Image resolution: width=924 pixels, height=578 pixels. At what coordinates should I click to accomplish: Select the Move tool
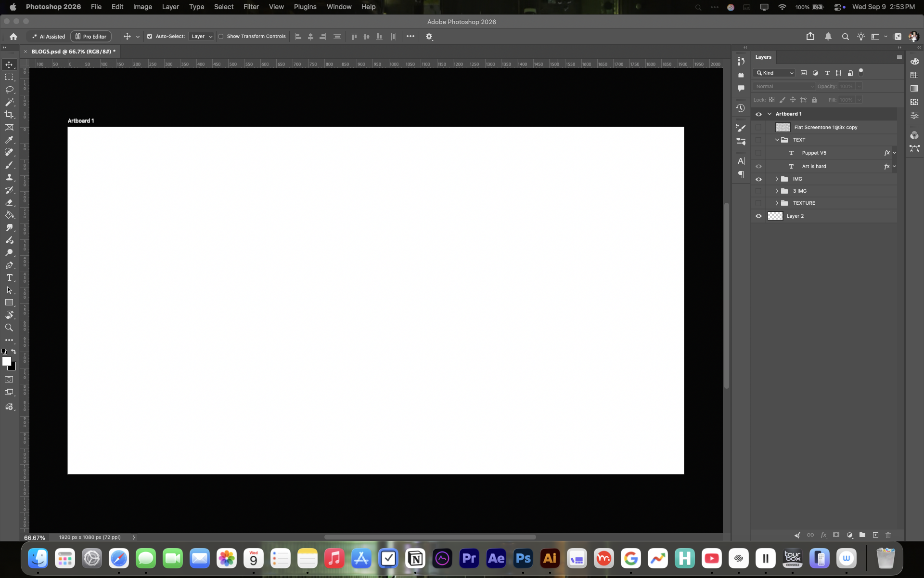pyautogui.click(x=9, y=65)
